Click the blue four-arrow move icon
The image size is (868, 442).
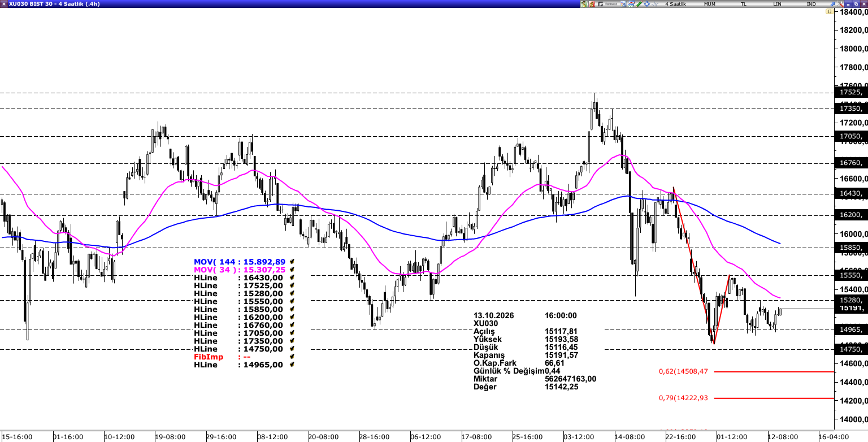[x=646, y=4]
